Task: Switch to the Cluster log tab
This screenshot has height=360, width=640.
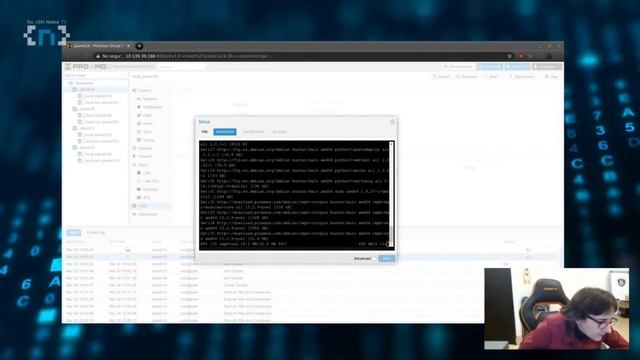Action: click(96, 232)
